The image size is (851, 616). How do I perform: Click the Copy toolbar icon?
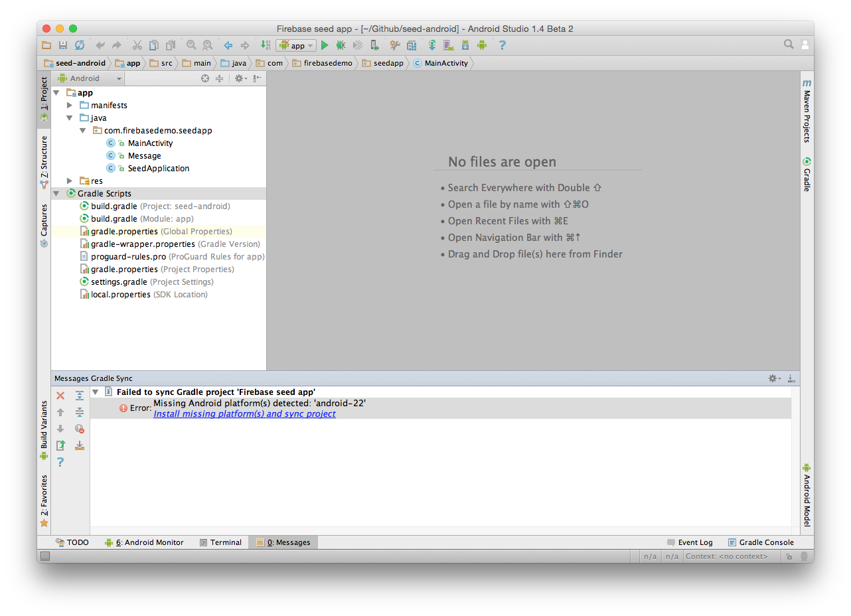point(153,45)
